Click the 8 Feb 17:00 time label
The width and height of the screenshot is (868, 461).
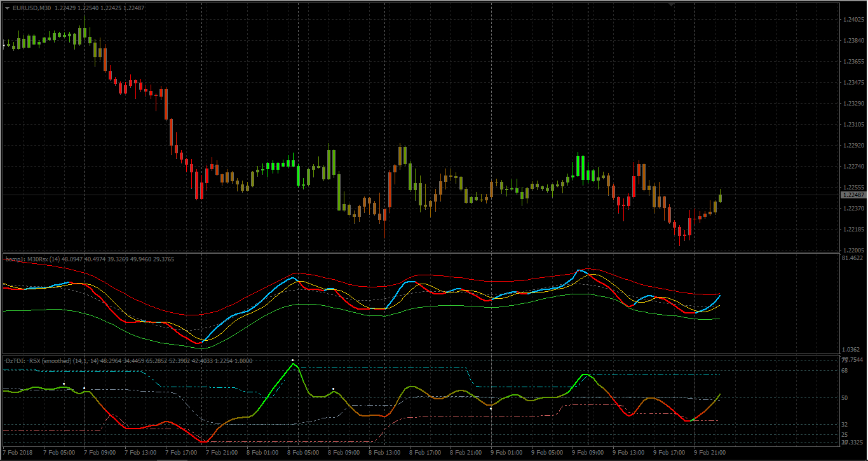point(426,453)
